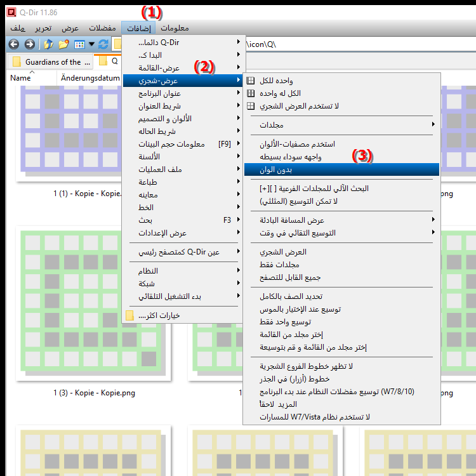This screenshot has width=476, height=476.
Task: Open the معلومات menu
Action: pos(175,28)
